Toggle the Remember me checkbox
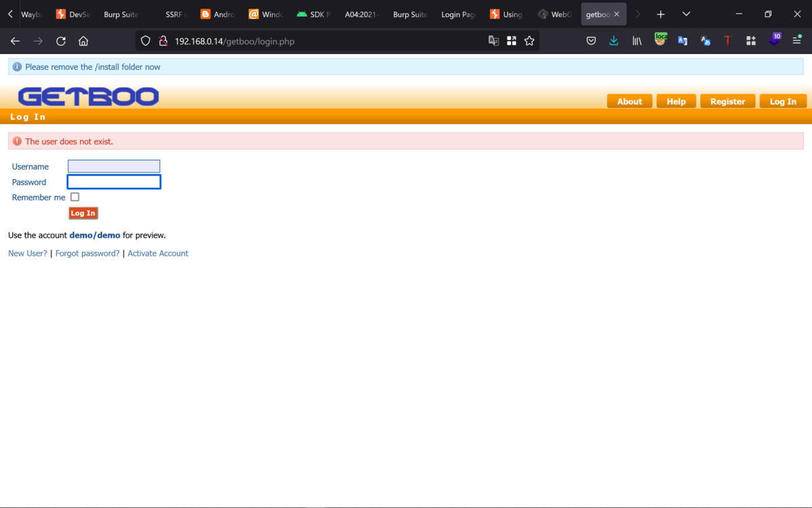 coord(75,197)
